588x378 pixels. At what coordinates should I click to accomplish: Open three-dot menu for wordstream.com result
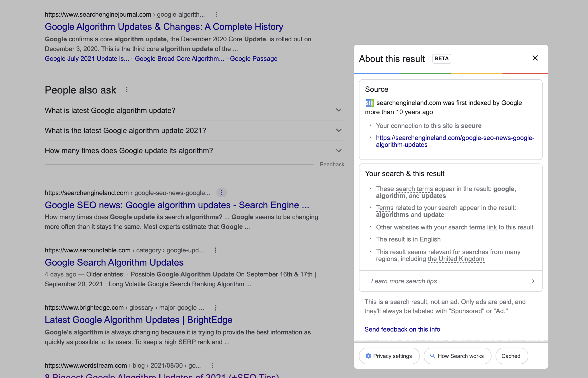(212, 365)
